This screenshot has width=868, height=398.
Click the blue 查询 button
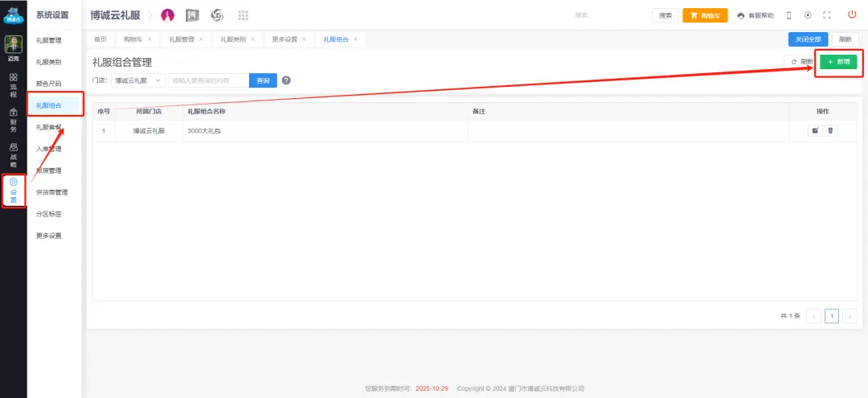coord(262,80)
